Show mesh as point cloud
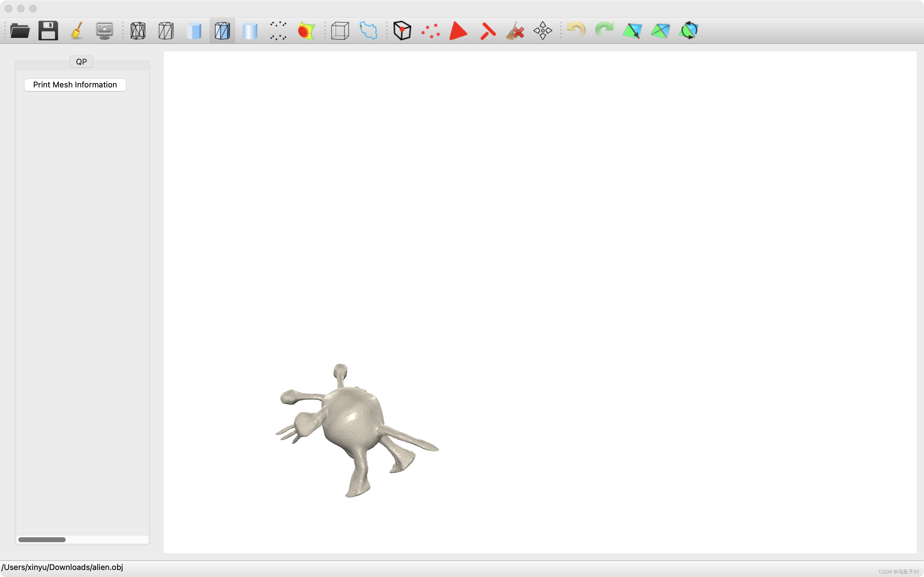 pos(278,31)
